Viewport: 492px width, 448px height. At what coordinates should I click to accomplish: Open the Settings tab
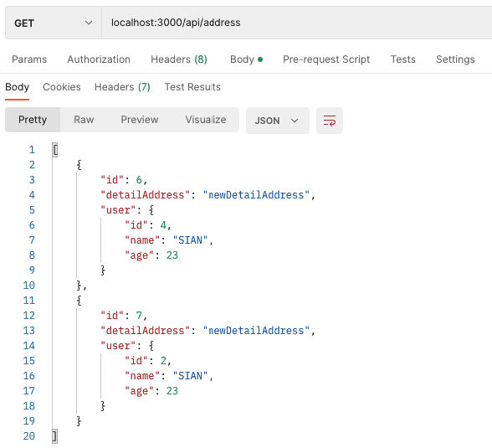pos(455,59)
